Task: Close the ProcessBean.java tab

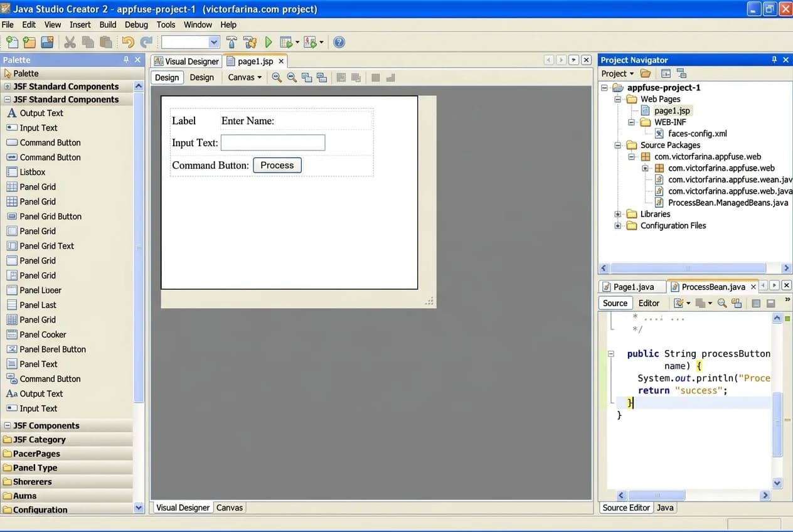Action: coord(753,287)
